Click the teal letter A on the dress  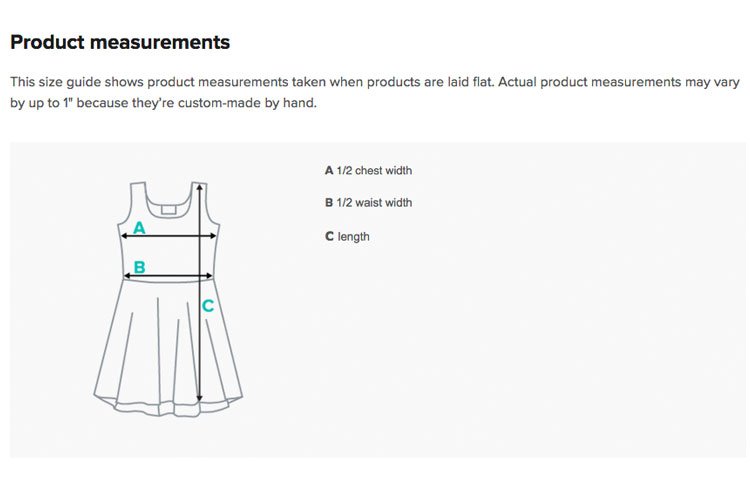coord(139,227)
